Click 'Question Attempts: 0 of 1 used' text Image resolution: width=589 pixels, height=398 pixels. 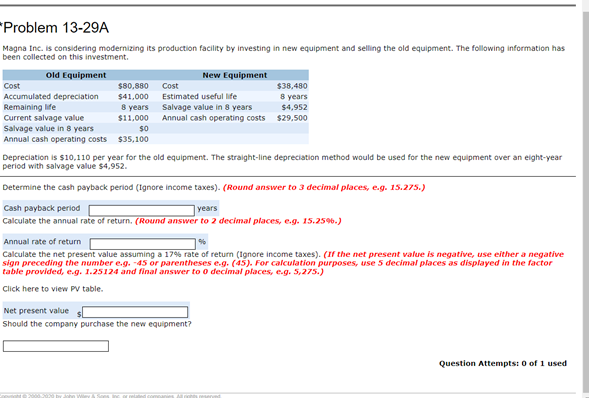tap(503, 363)
